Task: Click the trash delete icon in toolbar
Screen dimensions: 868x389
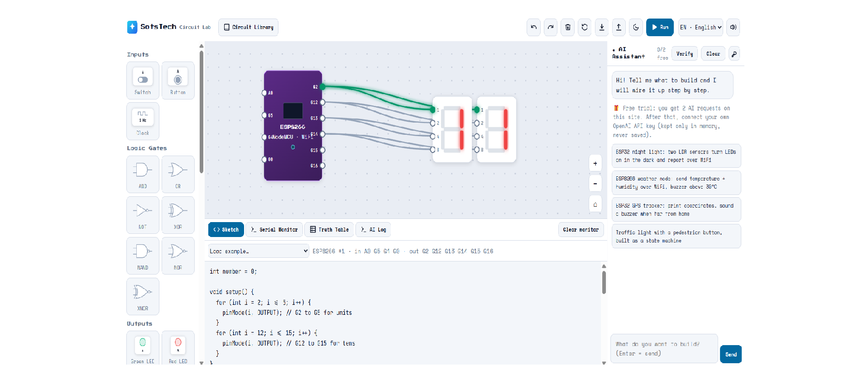Action: pos(568,27)
